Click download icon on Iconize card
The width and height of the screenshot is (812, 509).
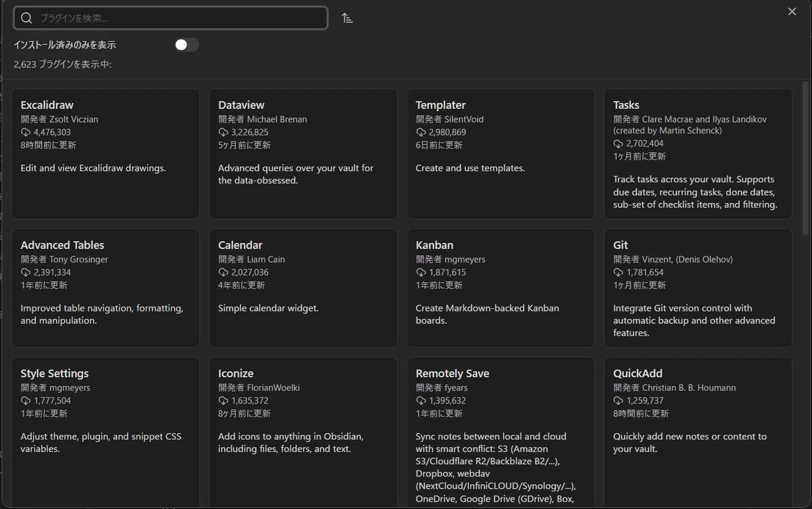(x=223, y=401)
